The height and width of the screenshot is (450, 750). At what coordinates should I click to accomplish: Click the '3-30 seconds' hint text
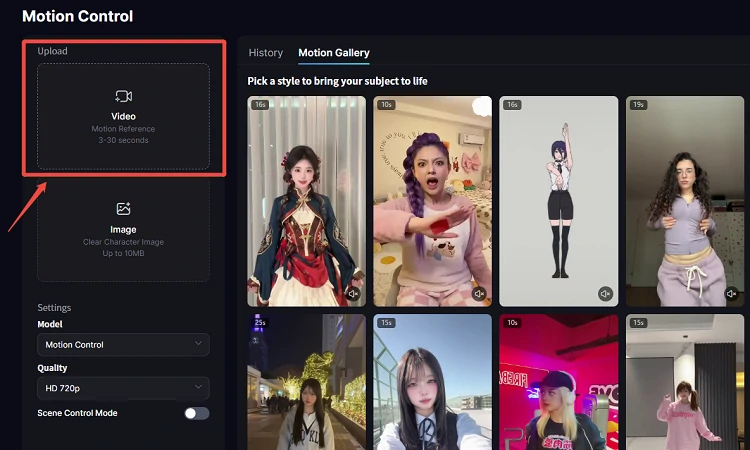click(123, 140)
